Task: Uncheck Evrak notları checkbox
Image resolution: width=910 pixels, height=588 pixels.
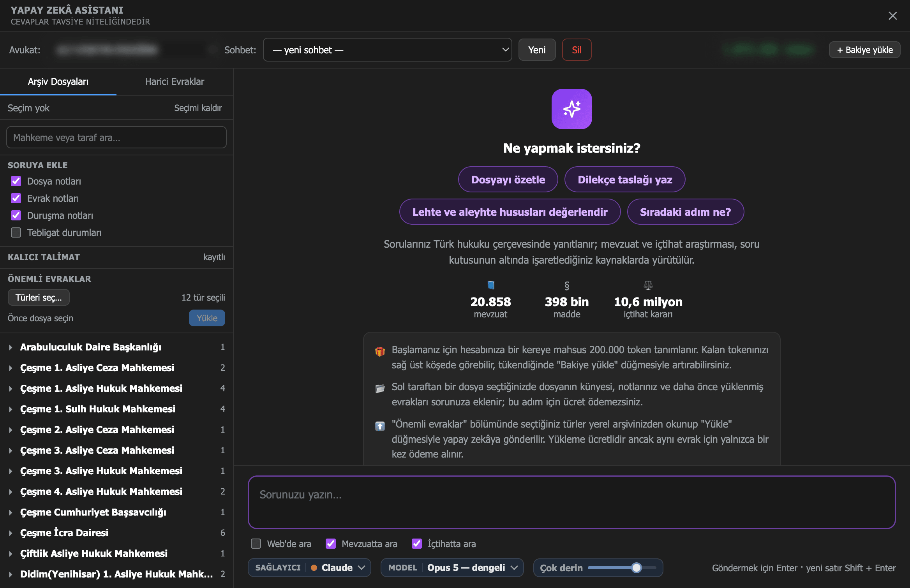Action: click(16, 198)
